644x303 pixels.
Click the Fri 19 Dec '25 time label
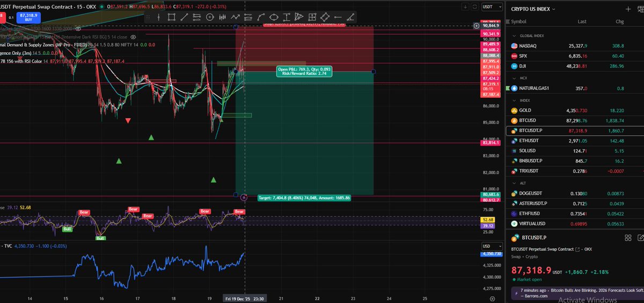point(245,298)
